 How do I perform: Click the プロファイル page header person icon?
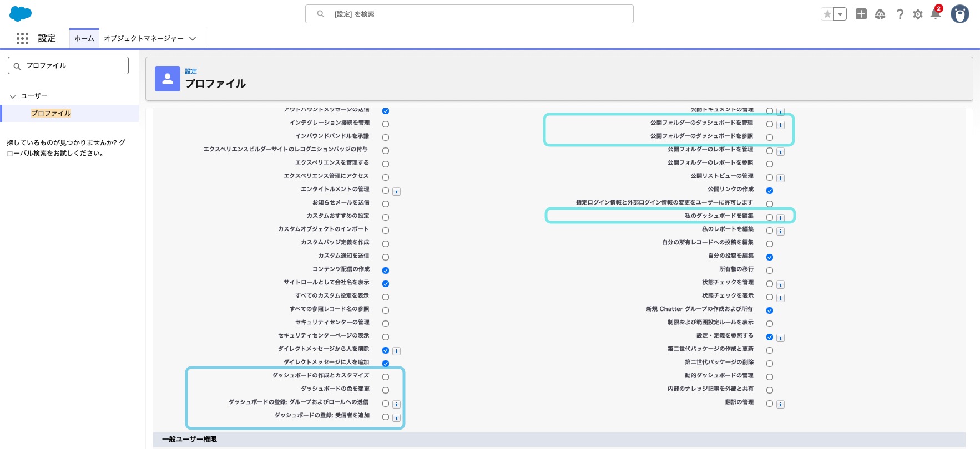[x=168, y=79]
